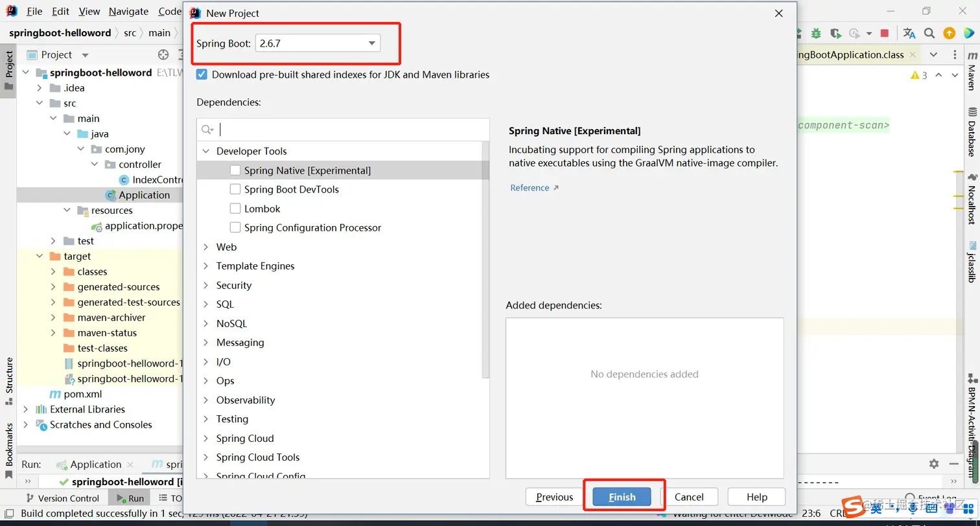The height and width of the screenshot is (526, 980).
Task: Click the search icon in Dependencies field
Action: click(x=207, y=130)
